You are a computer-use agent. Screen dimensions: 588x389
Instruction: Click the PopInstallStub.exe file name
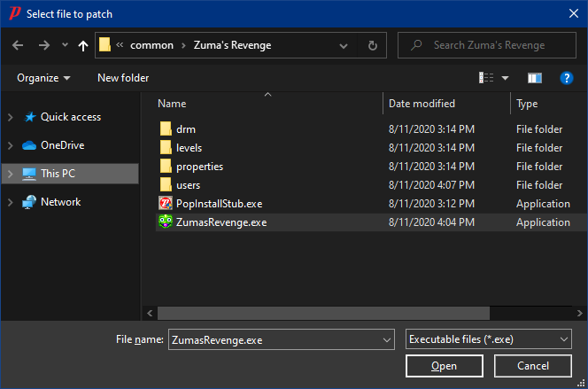point(219,204)
